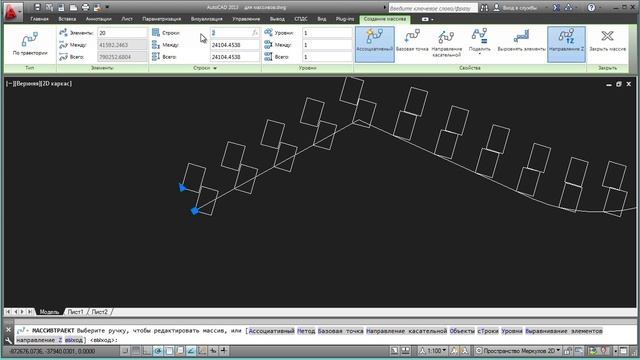Select the Base Point tool
Viewport: 640px width, 360px height.
point(412,41)
